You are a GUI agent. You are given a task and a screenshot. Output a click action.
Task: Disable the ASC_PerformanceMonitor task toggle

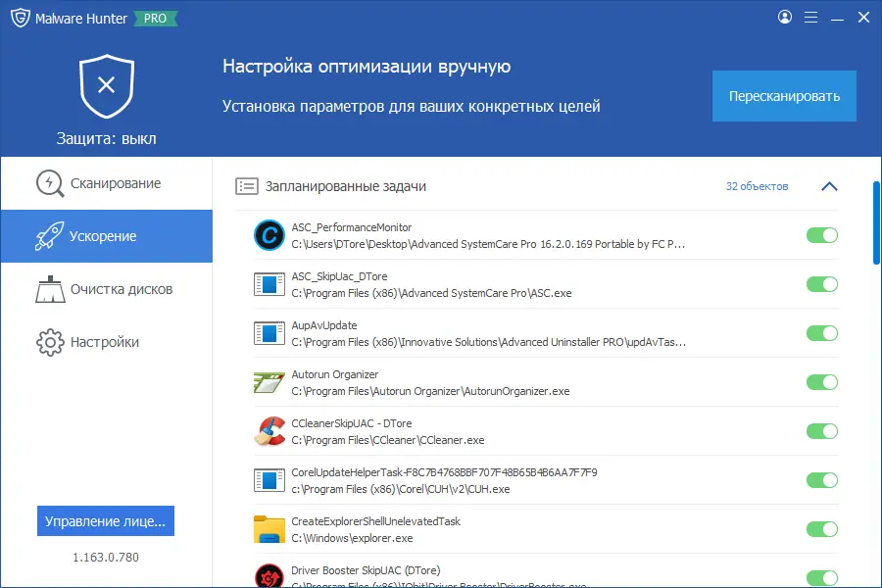tap(822, 235)
